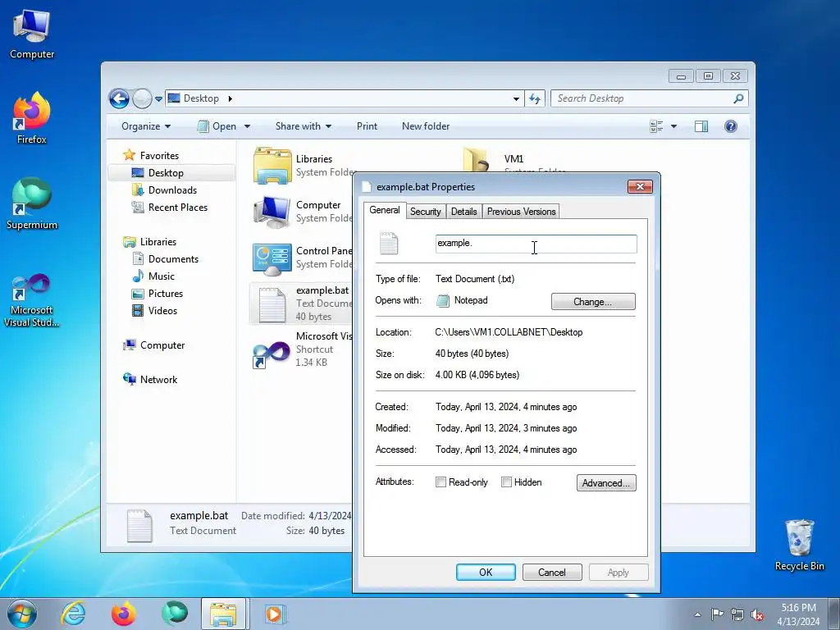Click the Explorer Forward arrow button

point(142,98)
